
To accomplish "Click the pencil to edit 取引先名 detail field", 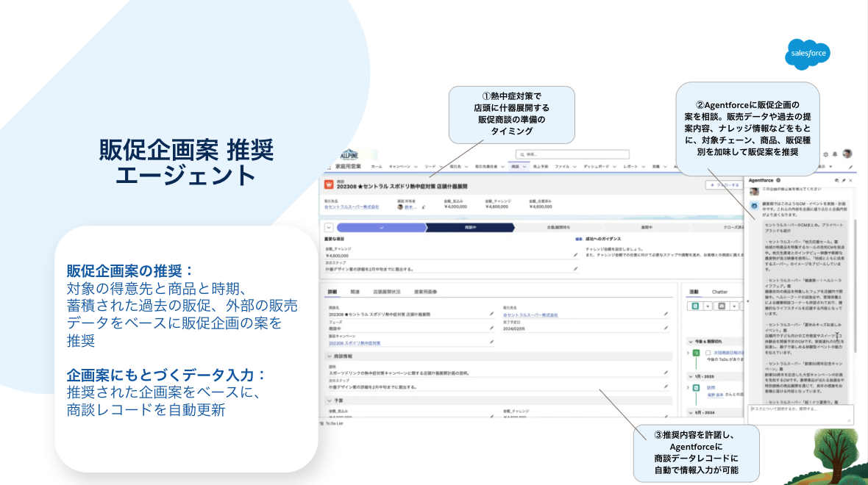I will 666,314.
